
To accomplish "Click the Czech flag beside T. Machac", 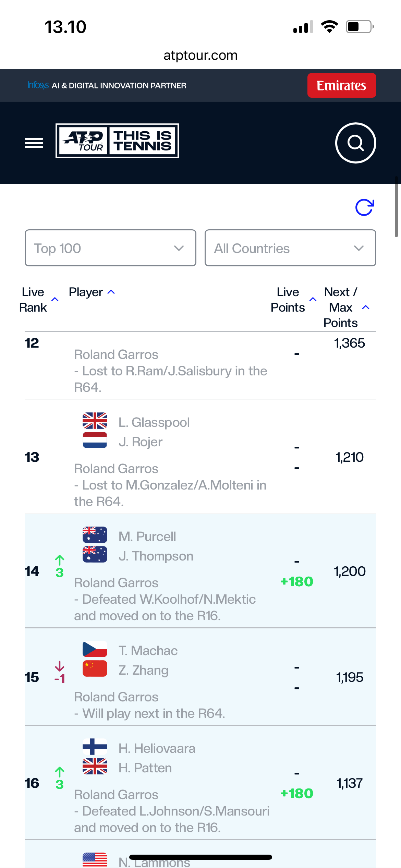I will click(95, 649).
